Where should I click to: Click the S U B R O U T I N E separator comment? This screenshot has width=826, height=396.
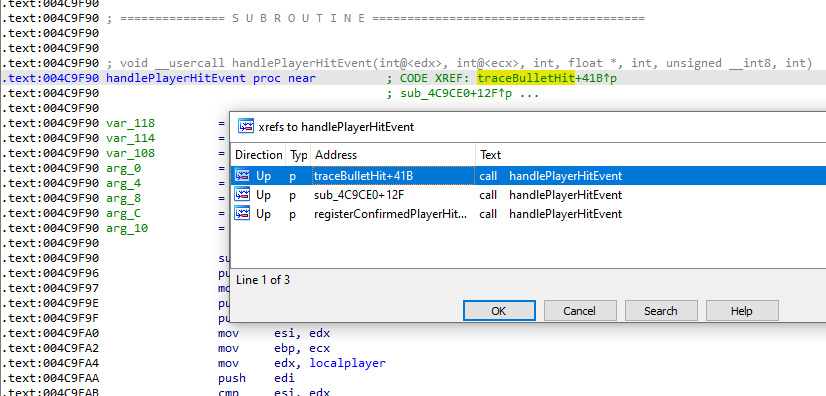(x=376, y=18)
